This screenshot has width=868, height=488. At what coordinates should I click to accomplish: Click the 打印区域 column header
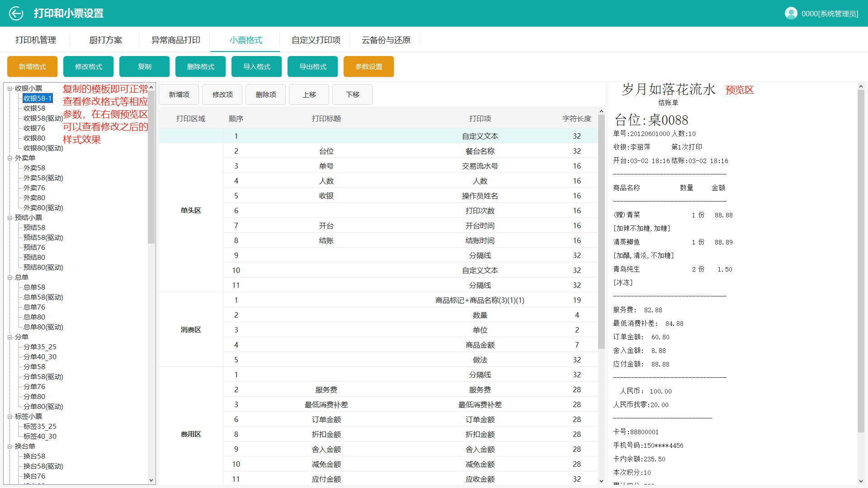[191, 119]
